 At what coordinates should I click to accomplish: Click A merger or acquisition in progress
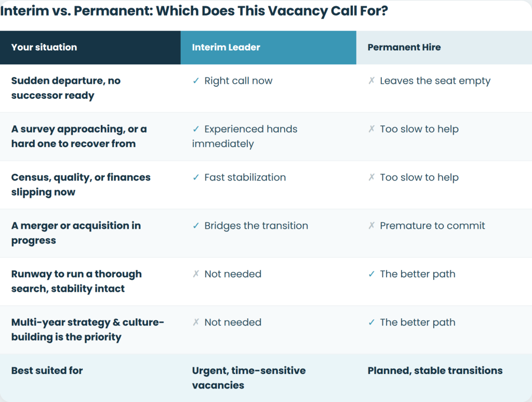click(76, 233)
